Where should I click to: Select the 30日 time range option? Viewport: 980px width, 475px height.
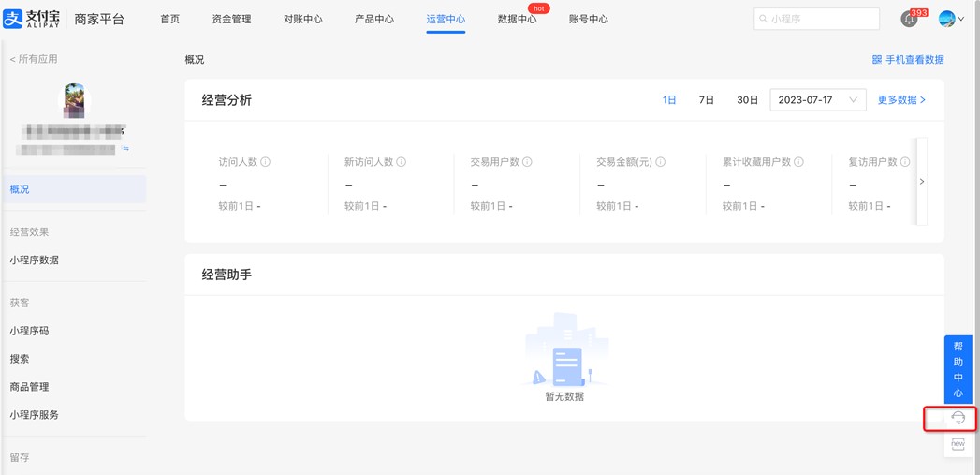click(747, 100)
